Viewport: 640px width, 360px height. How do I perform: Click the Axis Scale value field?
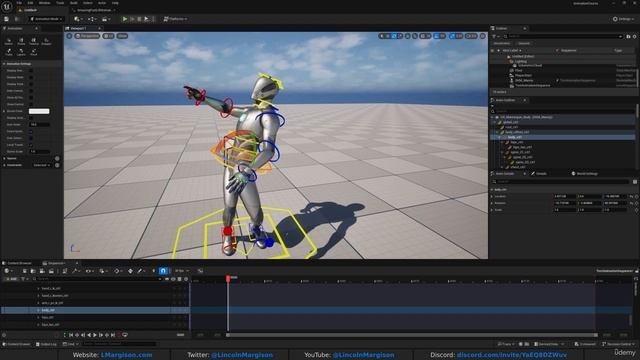[x=39, y=124]
